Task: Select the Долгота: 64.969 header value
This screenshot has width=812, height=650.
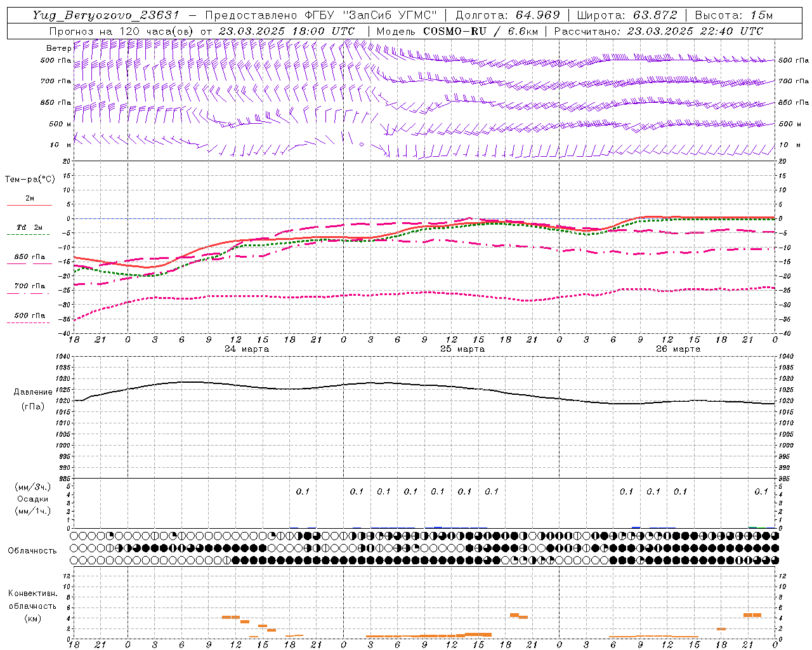Action: tap(507, 15)
